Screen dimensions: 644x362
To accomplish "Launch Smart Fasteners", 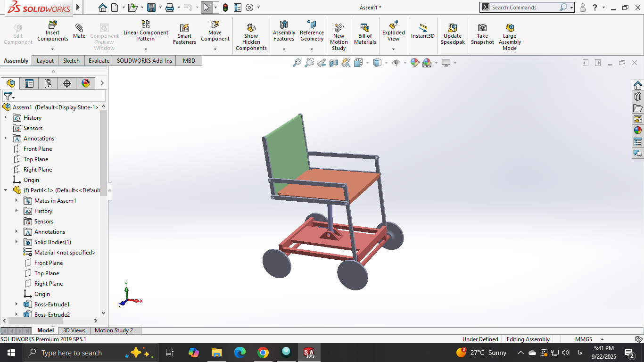I will [184, 34].
